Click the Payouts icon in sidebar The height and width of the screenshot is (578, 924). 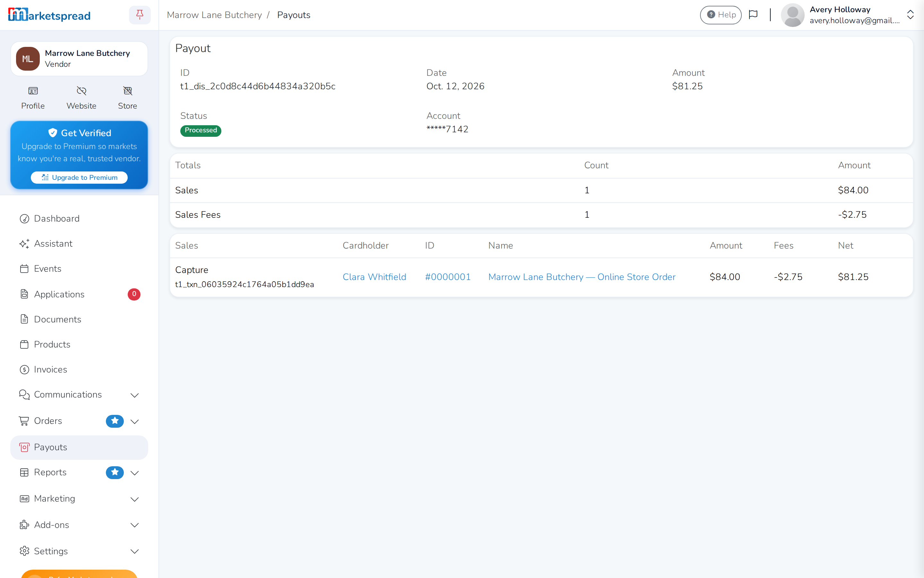(24, 447)
